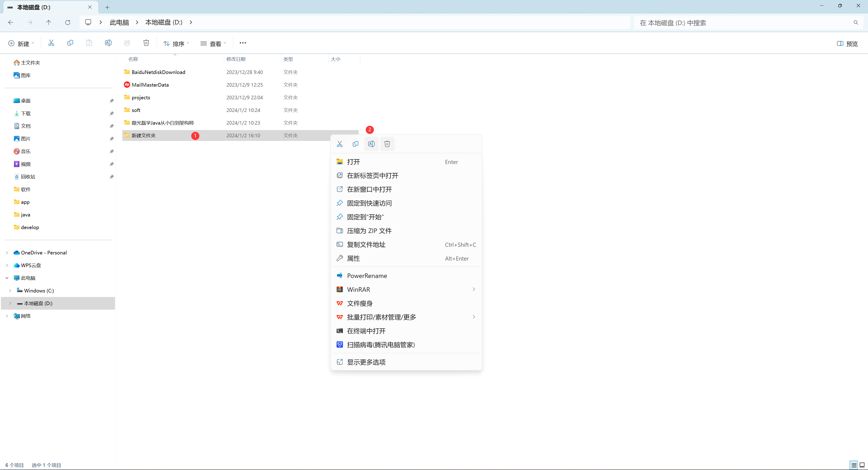Expand the breadcrumb chevron after 本地磁盘 (D:)
This screenshot has width=868, height=470.
click(x=191, y=22)
